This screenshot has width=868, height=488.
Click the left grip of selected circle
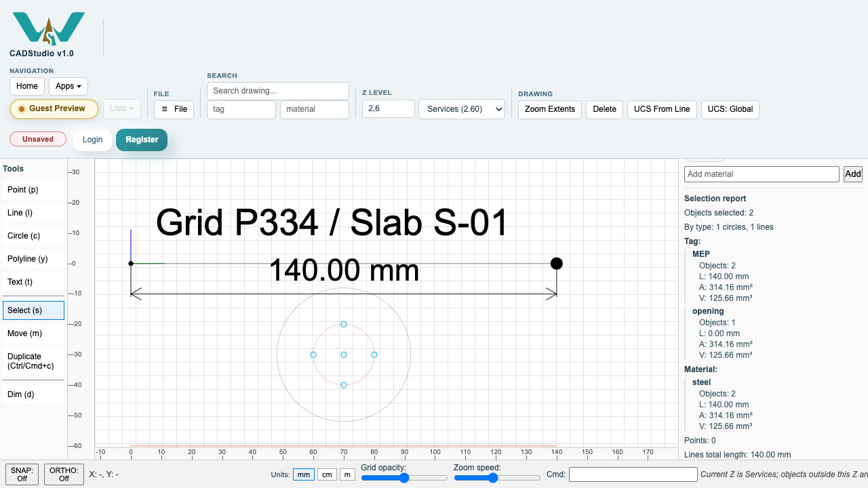(313, 354)
